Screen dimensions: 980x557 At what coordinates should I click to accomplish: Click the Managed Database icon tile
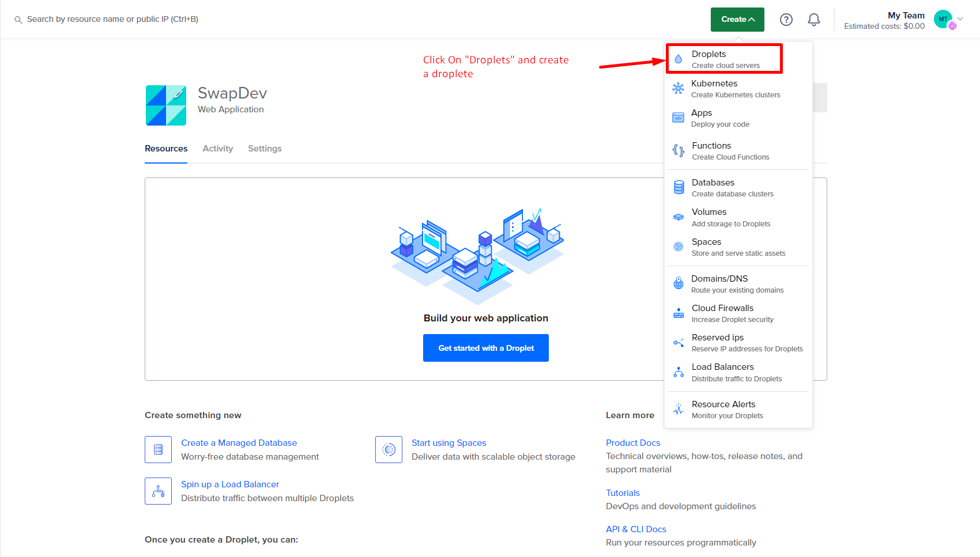158,449
